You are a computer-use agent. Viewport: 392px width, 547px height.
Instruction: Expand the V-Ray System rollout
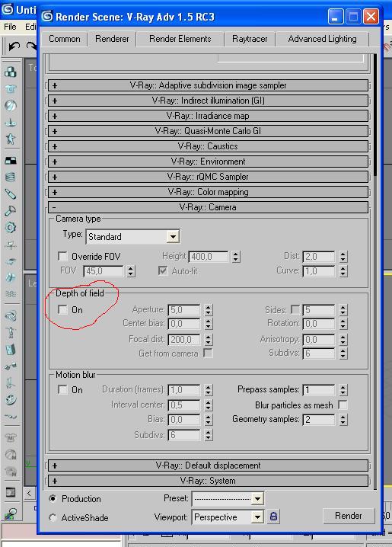tap(208, 481)
